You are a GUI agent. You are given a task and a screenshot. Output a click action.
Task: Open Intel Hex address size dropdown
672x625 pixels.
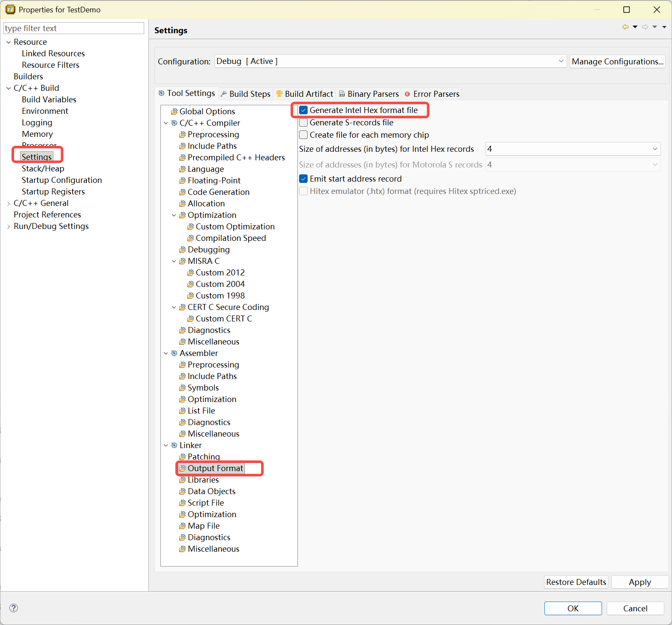573,149
